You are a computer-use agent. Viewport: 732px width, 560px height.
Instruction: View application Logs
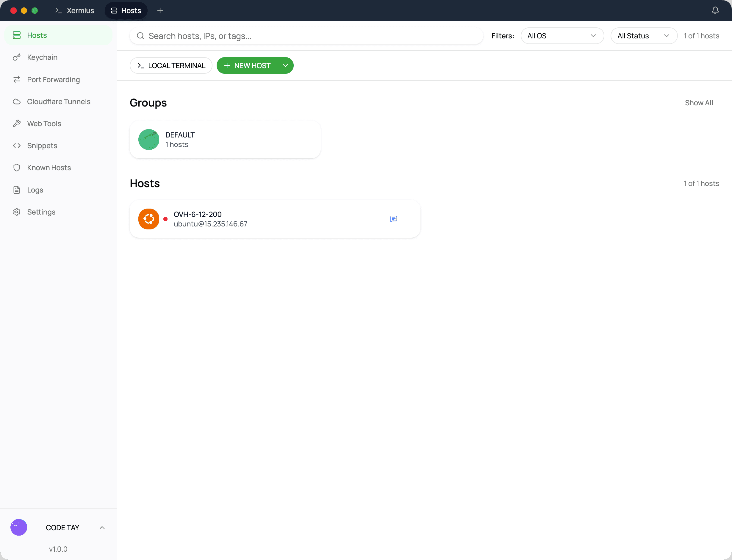pyautogui.click(x=35, y=190)
